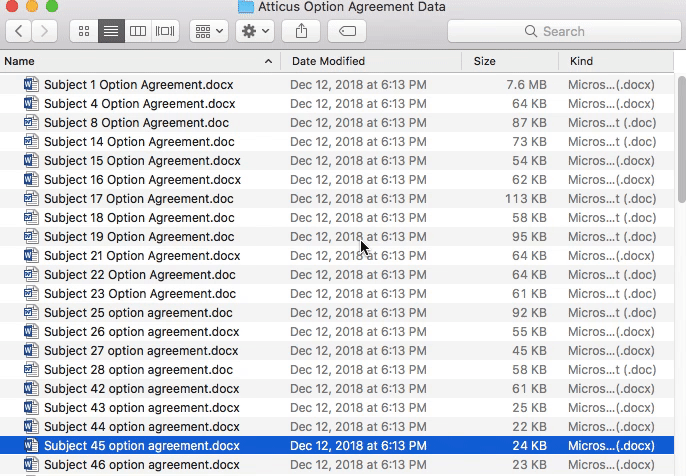Switch to cover flow view
This screenshot has height=476, width=686.
pos(165,31)
